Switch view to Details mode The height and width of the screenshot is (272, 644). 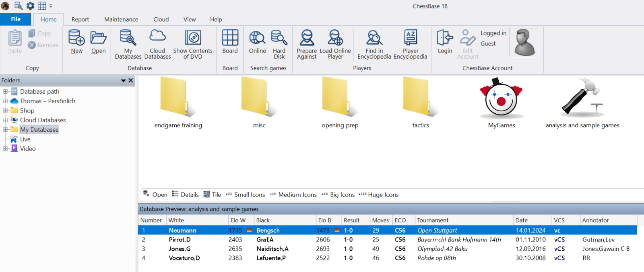(186, 195)
